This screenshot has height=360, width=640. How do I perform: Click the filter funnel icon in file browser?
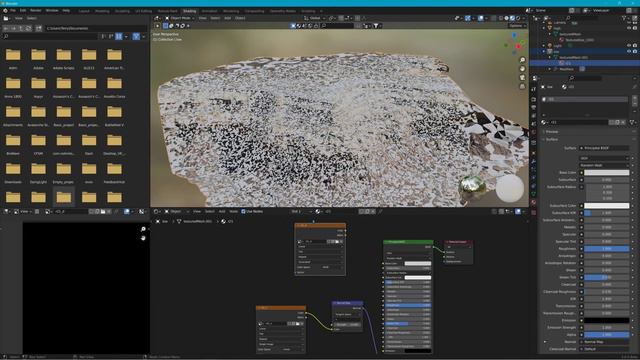tap(136, 36)
